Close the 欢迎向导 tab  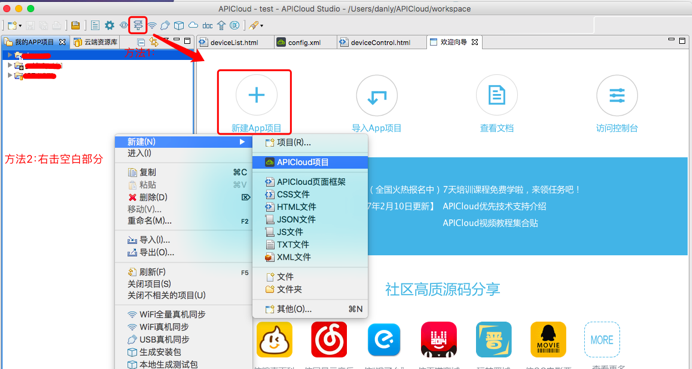(x=475, y=42)
